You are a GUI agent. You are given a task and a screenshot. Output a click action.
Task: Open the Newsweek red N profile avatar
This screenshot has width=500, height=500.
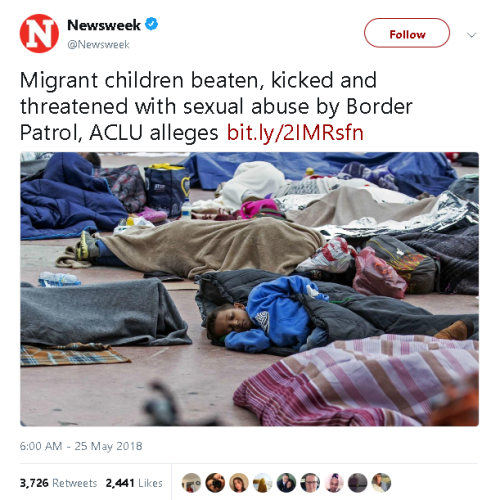[x=39, y=33]
